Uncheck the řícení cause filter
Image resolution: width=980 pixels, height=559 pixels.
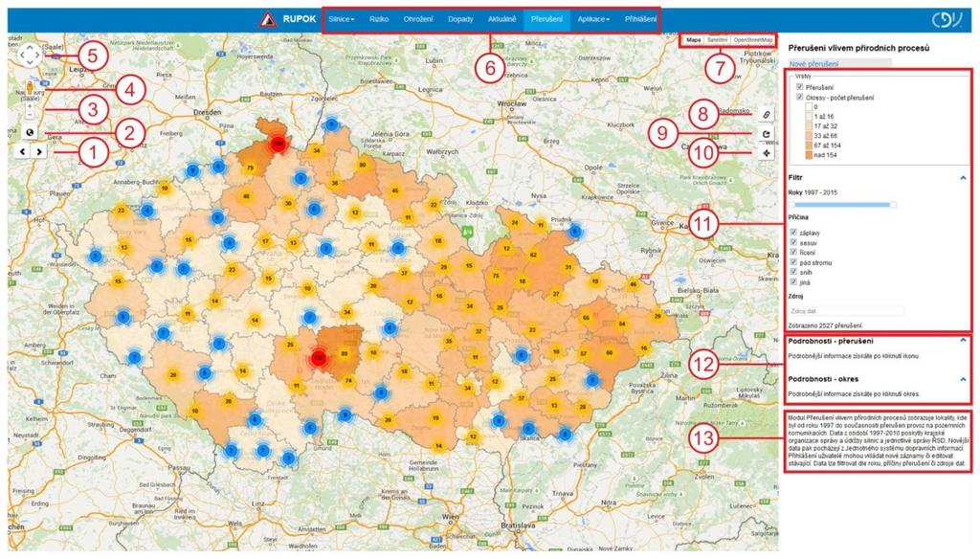click(793, 252)
